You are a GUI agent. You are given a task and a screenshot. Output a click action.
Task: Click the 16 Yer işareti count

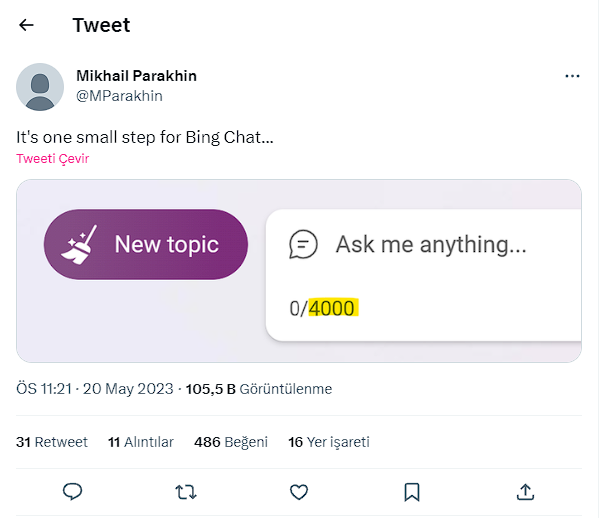(x=328, y=442)
